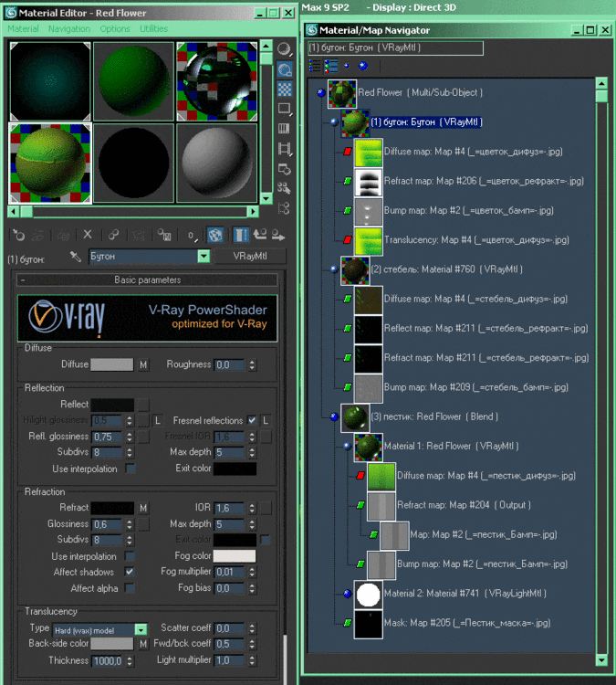616x685 pixels.
Task: Click the Reset Map X icon
Action: pyautogui.click(x=88, y=235)
